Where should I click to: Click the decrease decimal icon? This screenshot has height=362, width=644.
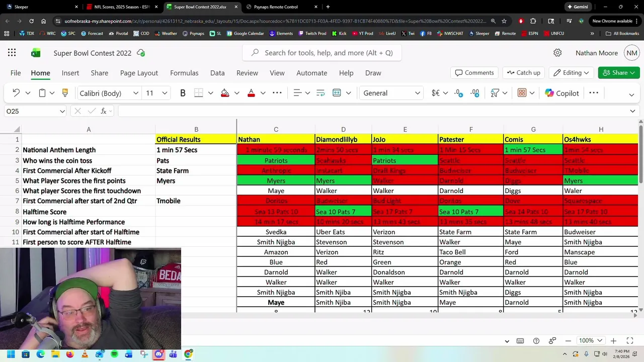[x=459, y=93]
